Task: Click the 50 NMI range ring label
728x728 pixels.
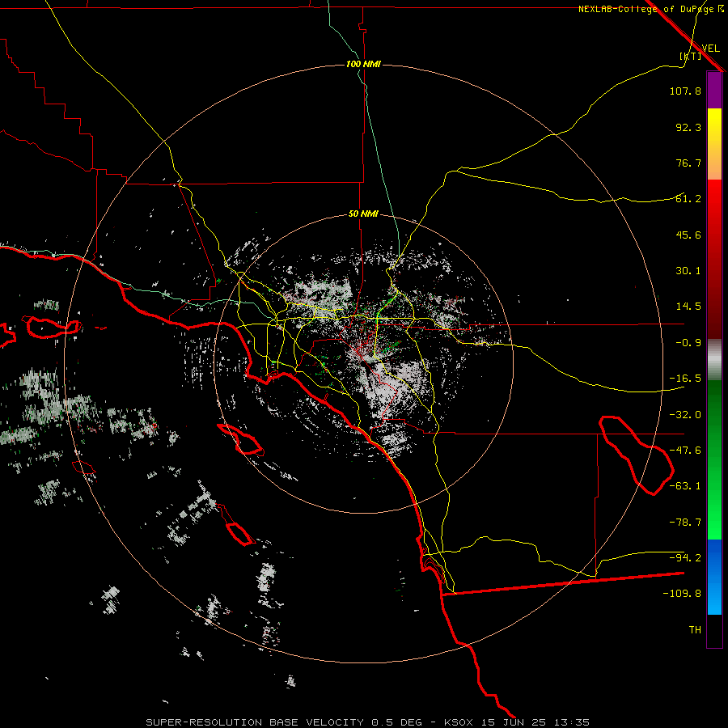Action: click(363, 214)
